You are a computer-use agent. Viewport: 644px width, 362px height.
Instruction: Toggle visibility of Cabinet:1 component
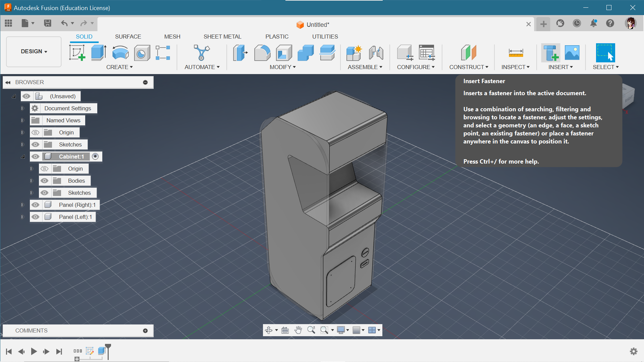tap(35, 157)
